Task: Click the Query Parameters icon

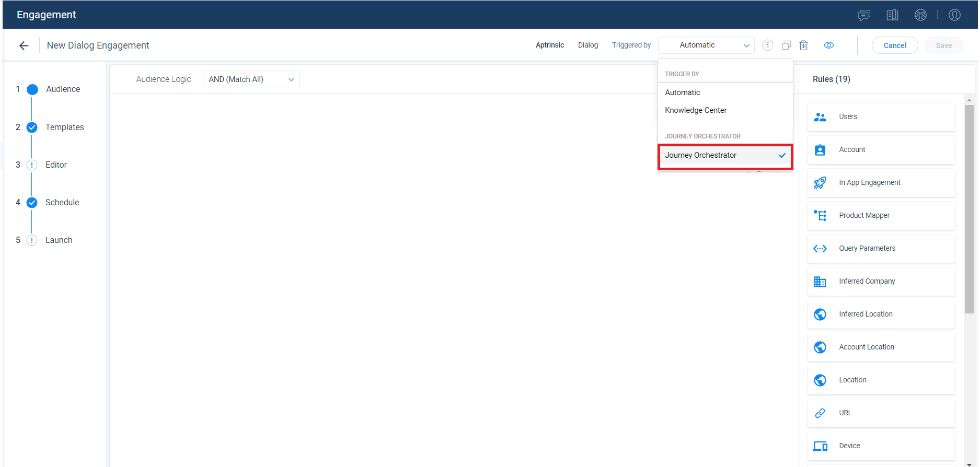Action: coord(820,249)
